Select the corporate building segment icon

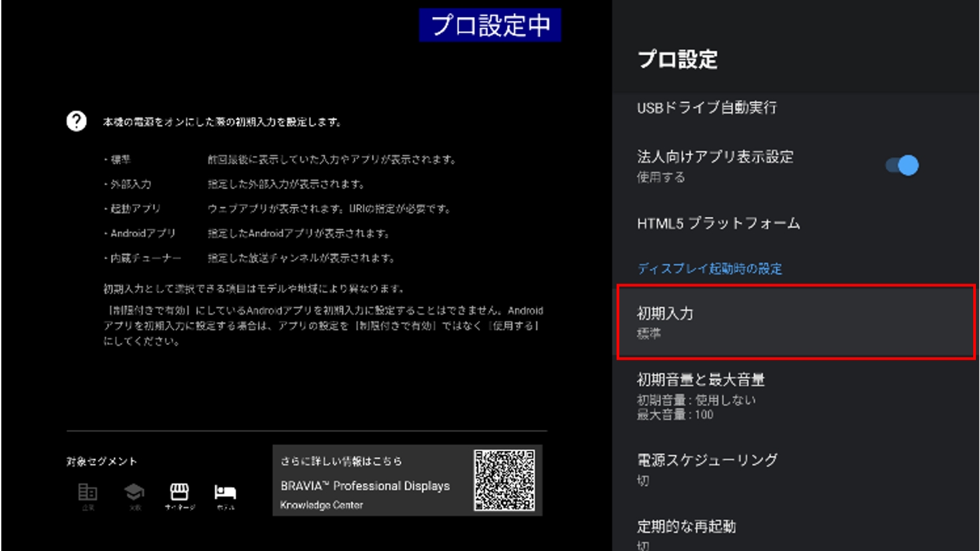[88, 492]
